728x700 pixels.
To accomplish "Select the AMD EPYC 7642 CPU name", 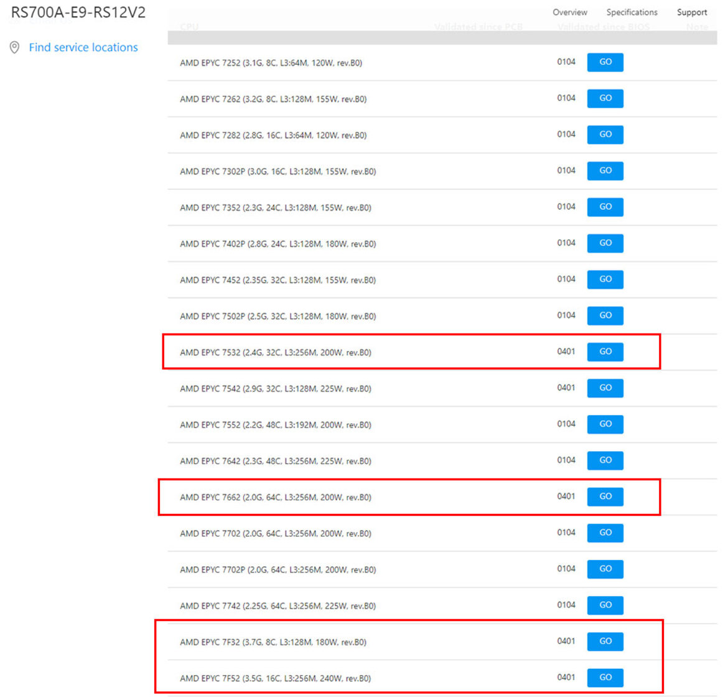I will [x=276, y=462].
